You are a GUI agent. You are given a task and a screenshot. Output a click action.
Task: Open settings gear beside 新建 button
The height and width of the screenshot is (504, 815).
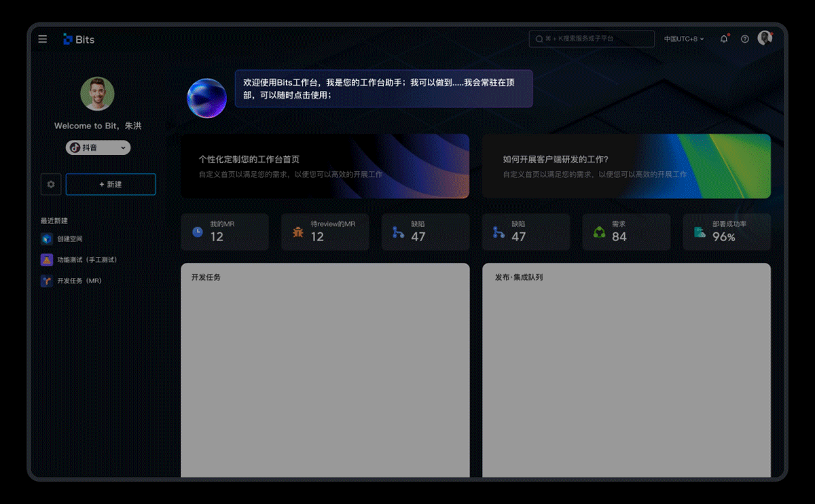51,184
